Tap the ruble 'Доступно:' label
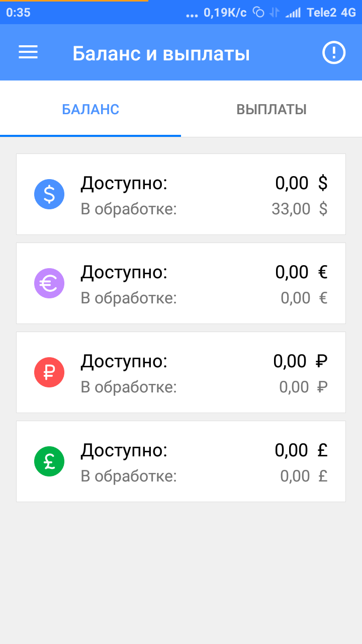 click(124, 361)
